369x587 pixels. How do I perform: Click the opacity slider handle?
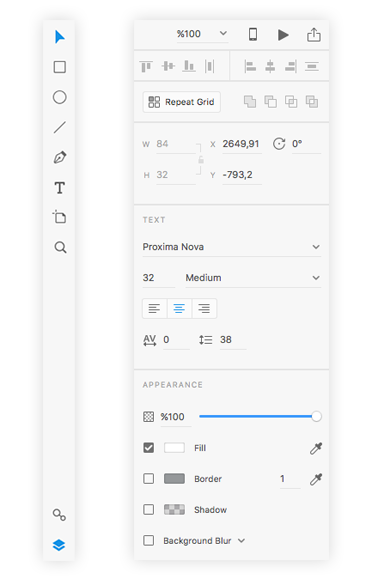pyautogui.click(x=317, y=416)
